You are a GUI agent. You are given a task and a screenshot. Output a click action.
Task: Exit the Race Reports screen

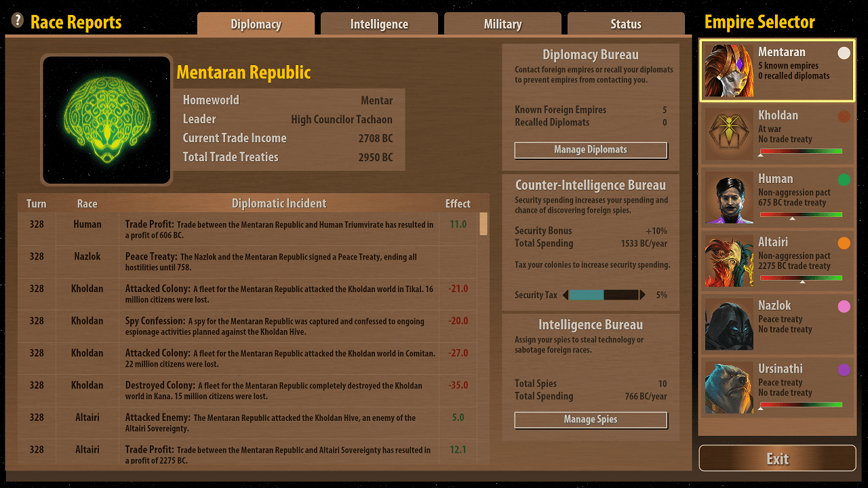coord(777,458)
